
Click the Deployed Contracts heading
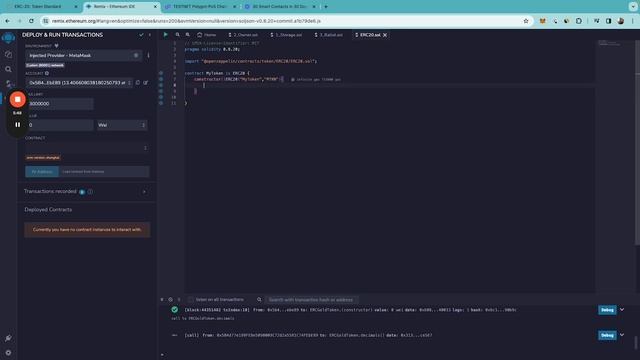(48, 210)
